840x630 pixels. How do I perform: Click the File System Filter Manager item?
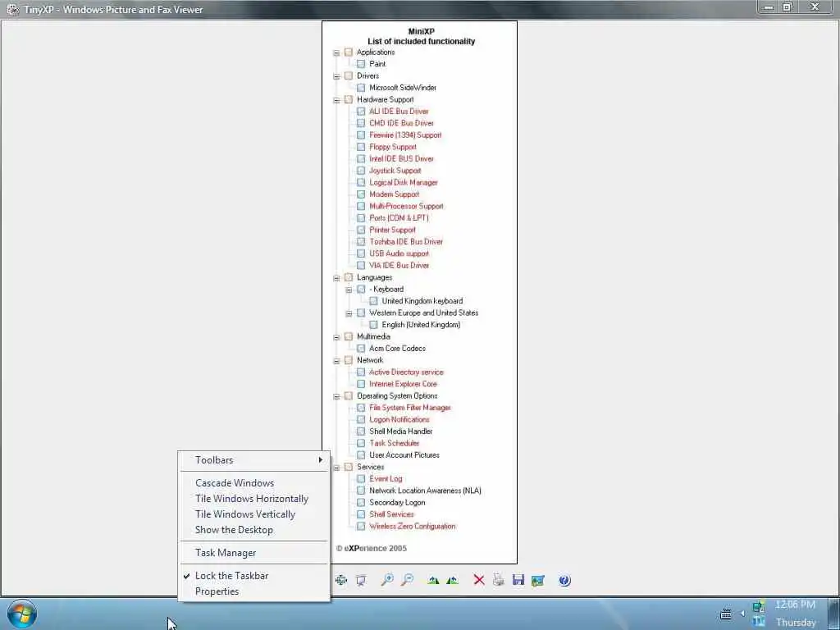(410, 408)
